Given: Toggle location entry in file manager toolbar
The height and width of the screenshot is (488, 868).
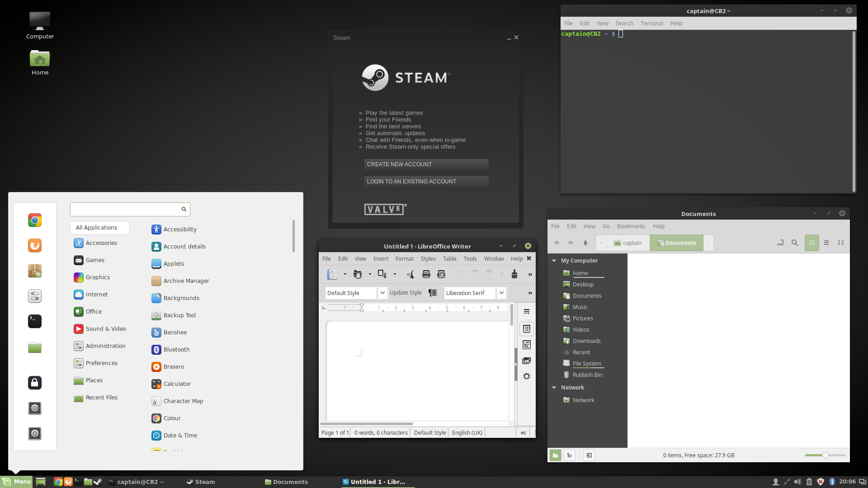Looking at the screenshot, I should point(780,243).
